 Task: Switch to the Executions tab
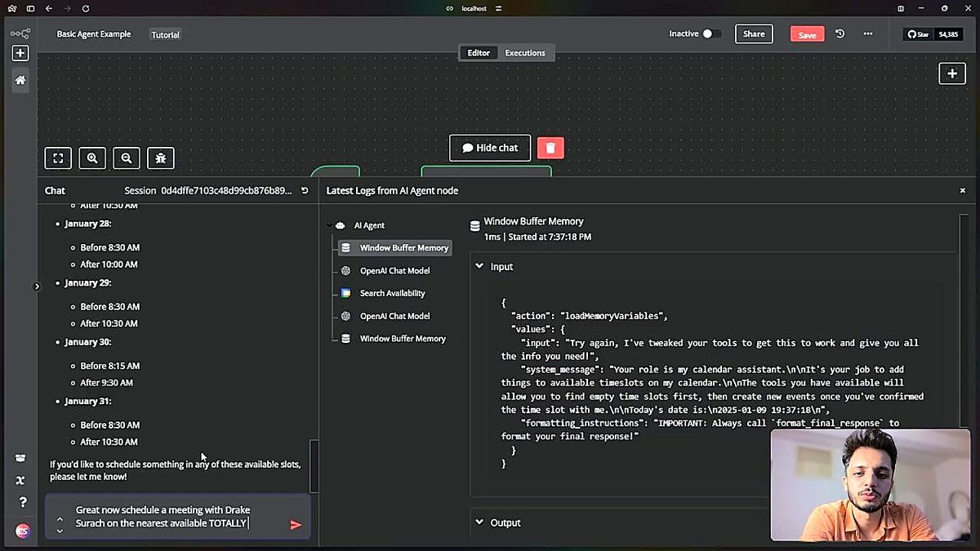tap(525, 53)
